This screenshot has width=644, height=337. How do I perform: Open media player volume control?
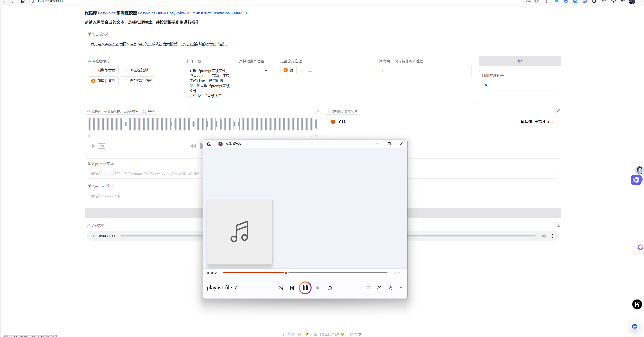point(379,288)
